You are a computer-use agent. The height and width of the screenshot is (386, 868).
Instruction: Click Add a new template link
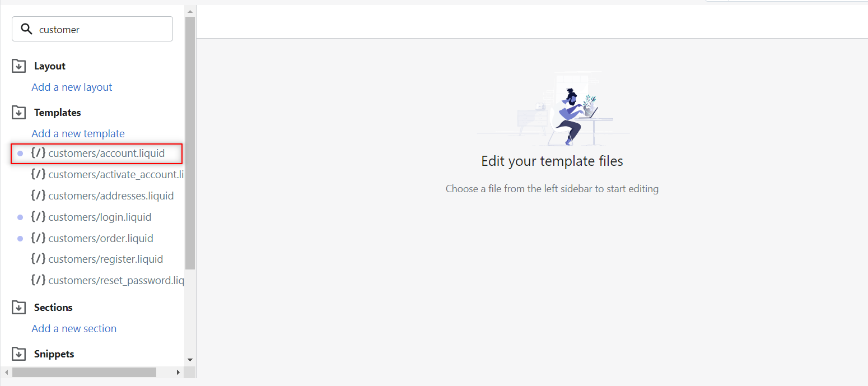[78, 134]
